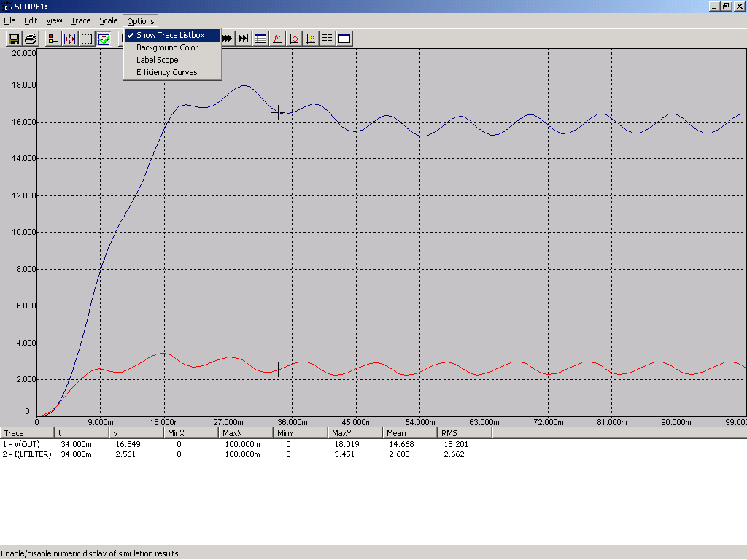Open the Trace menu

[80, 20]
